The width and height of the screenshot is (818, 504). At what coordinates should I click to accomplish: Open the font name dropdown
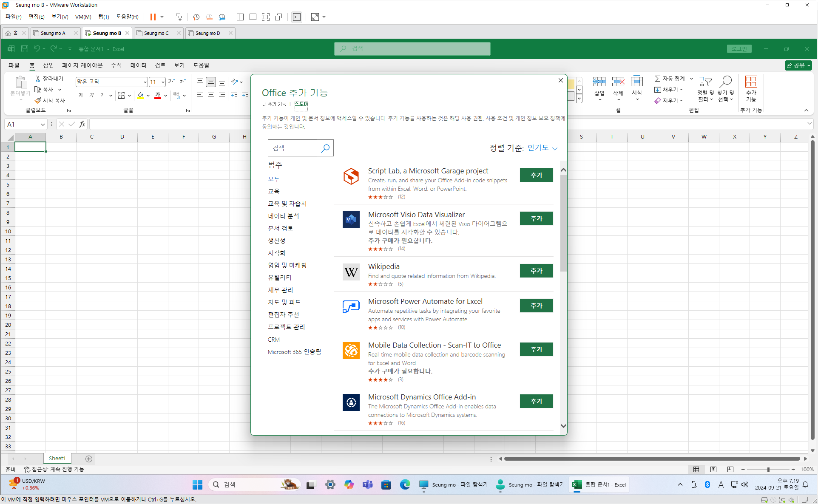(x=145, y=82)
